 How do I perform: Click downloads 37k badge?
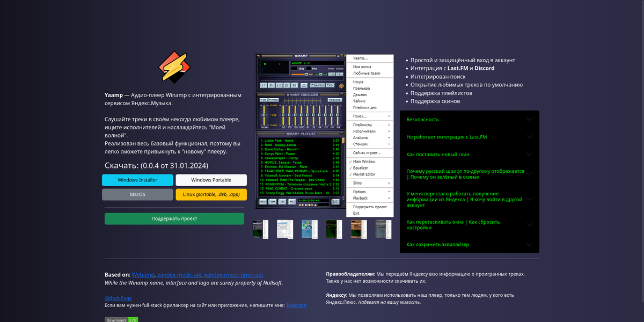(121, 320)
